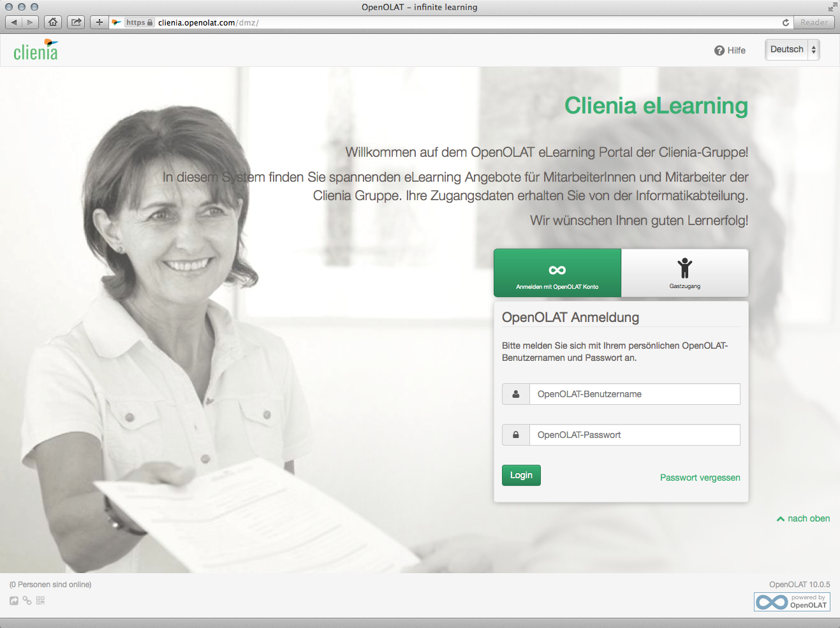
Task: Reload the page with refresh icon
Action: coord(786,22)
